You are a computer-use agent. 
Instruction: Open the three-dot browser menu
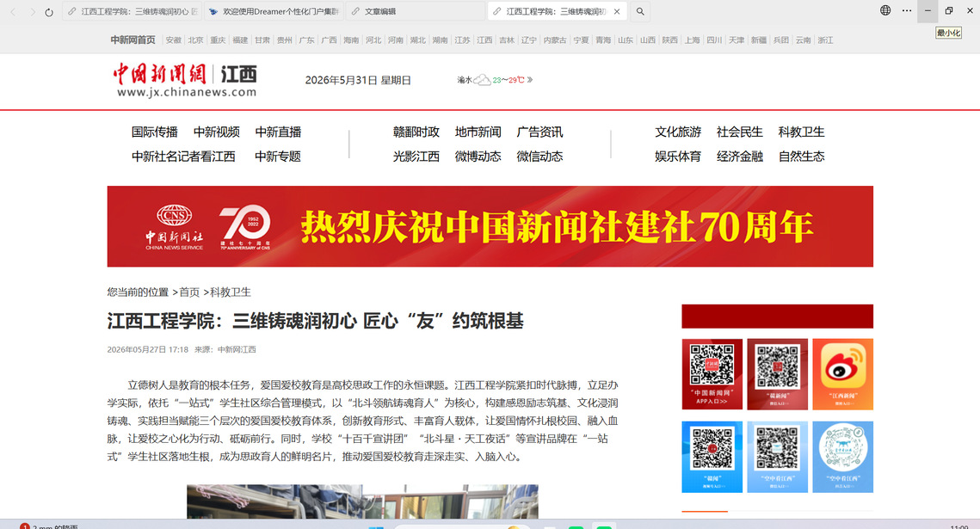point(907,10)
